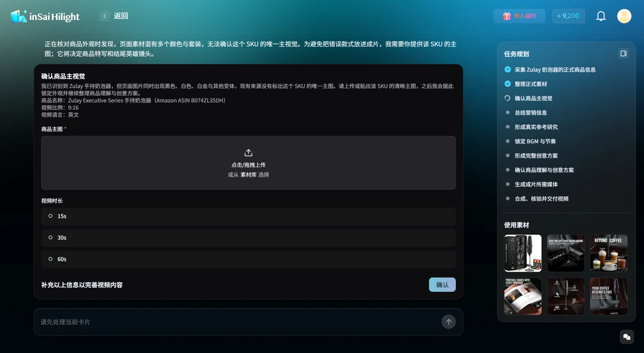Click the back chevron icon
Viewport: 644px width, 353px height.
coord(105,16)
